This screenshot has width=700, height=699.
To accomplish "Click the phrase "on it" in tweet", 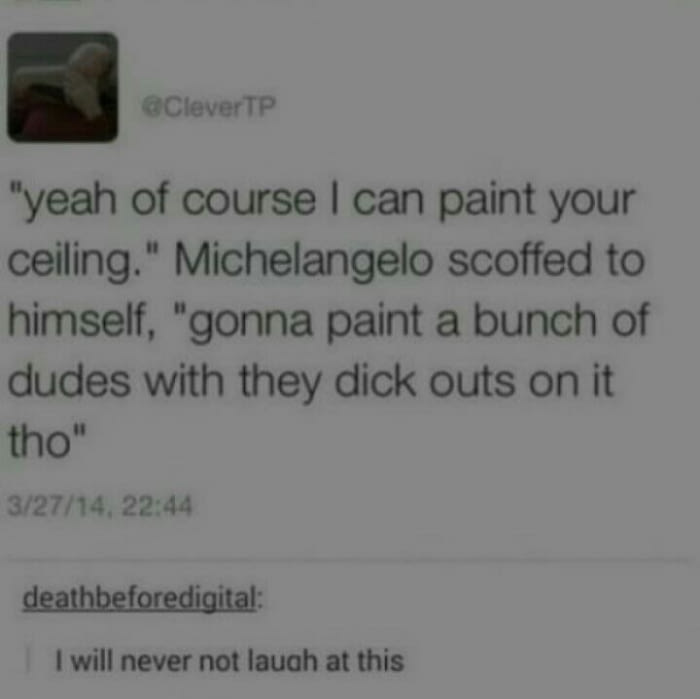I will (x=571, y=381).
